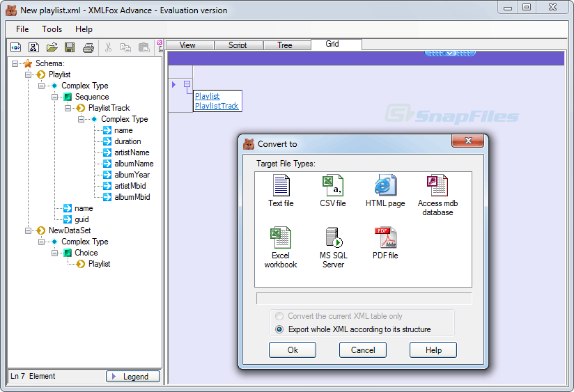This screenshot has width=574, height=392.
Task: Open file using the folder toolbar icon
Action: pos(52,47)
